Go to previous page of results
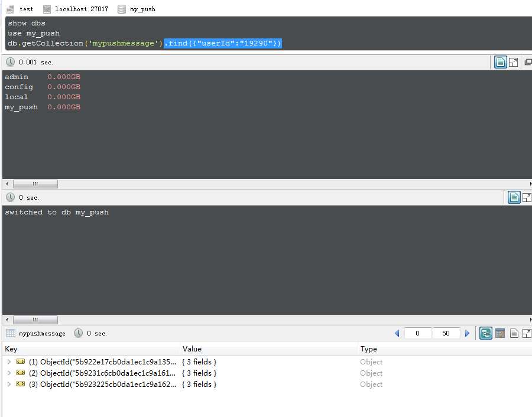The width and height of the screenshot is (532, 417). click(x=397, y=333)
